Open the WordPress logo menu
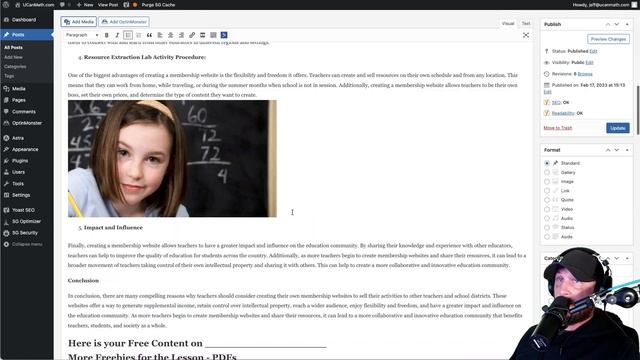Image resolution: width=640 pixels, height=360 pixels. pos(6,5)
